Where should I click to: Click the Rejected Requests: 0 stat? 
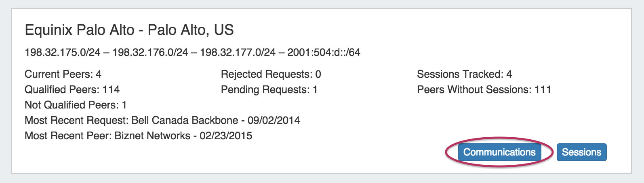click(271, 74)
